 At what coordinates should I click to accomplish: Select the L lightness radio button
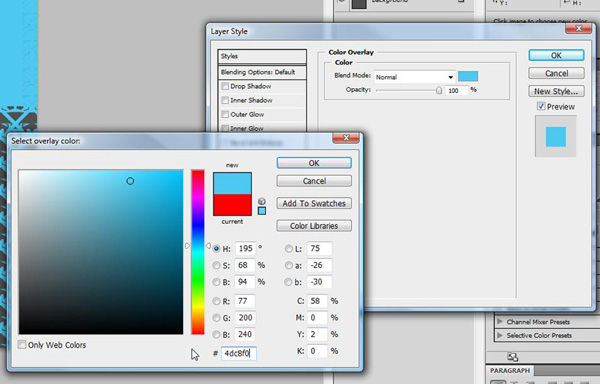289,249
